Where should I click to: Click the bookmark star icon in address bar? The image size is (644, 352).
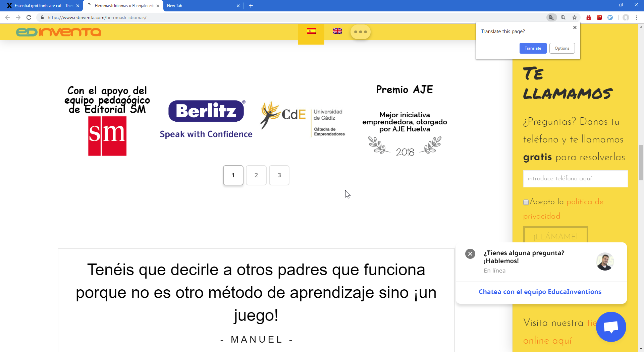click(575, 17)
